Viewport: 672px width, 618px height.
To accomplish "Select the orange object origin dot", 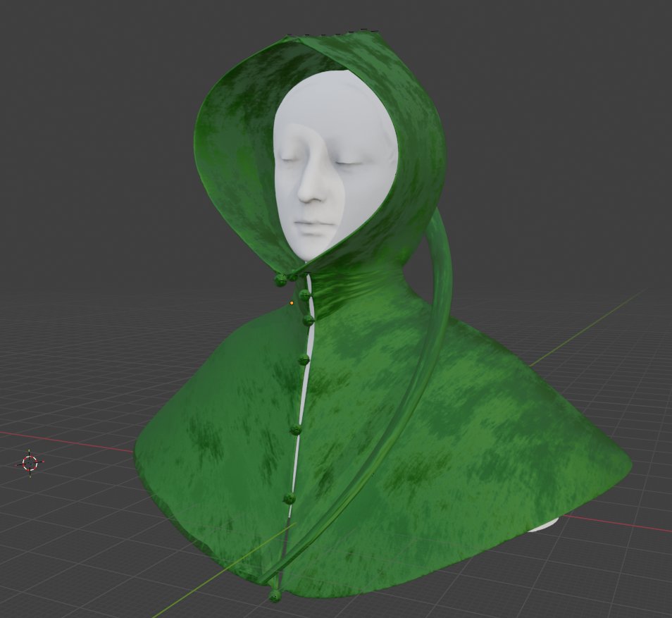I will point(292,303).
